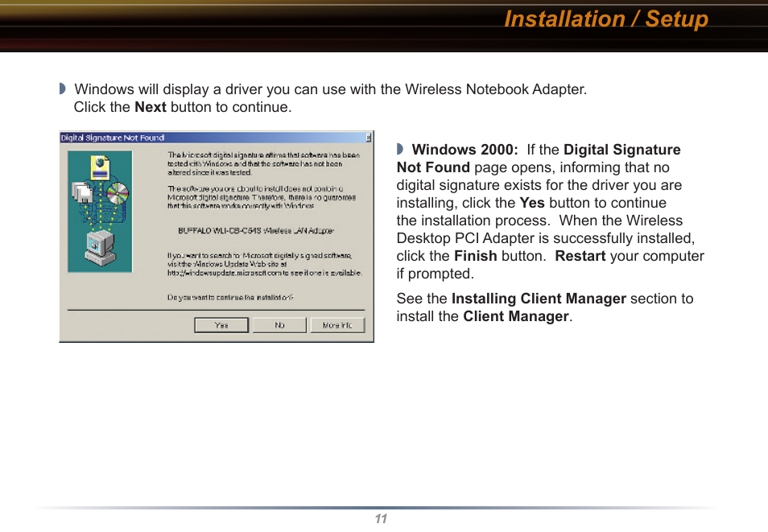Click the Installation / Setup page heading
Image resolution: width=768 pixels, height=532 pixels.
tap(606, 19)
